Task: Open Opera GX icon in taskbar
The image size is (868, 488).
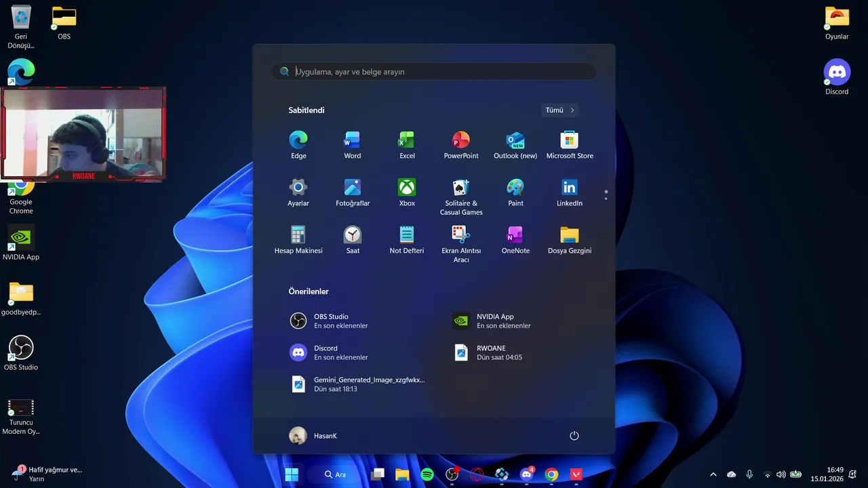Action: click(477, 474)
